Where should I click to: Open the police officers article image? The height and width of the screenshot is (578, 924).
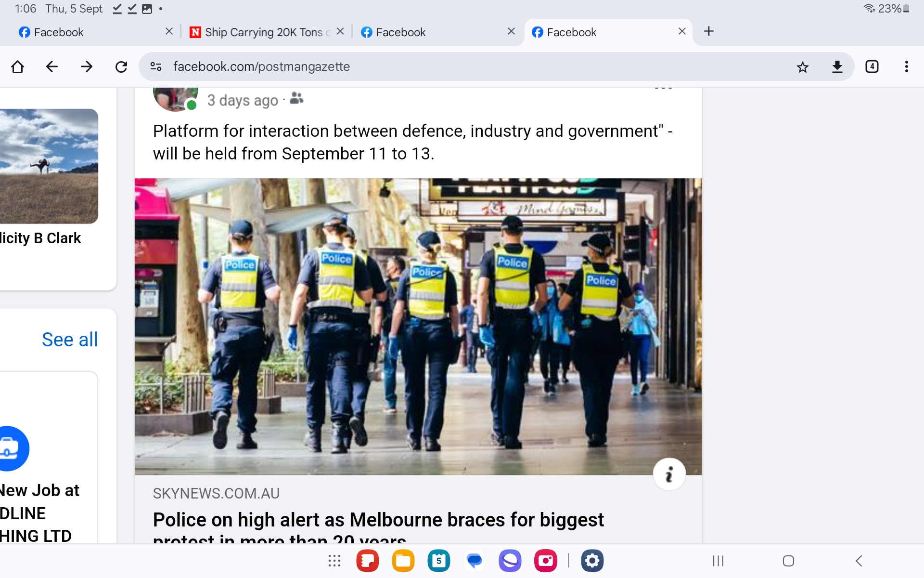click(x=418, y=327)
